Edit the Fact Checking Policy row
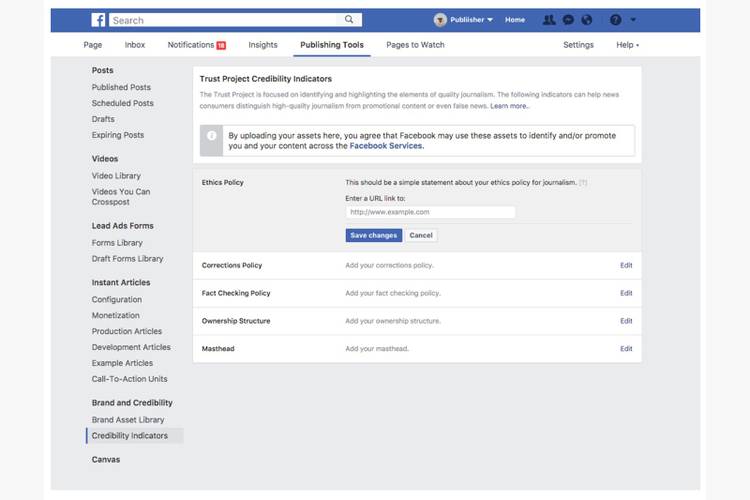The image size is (750, 500). point(626,293)
